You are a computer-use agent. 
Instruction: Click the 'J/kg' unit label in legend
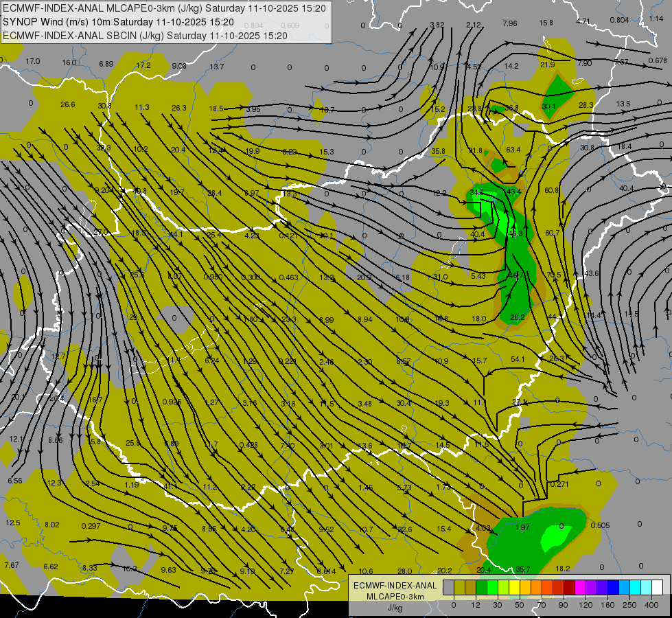pos(395,608)
